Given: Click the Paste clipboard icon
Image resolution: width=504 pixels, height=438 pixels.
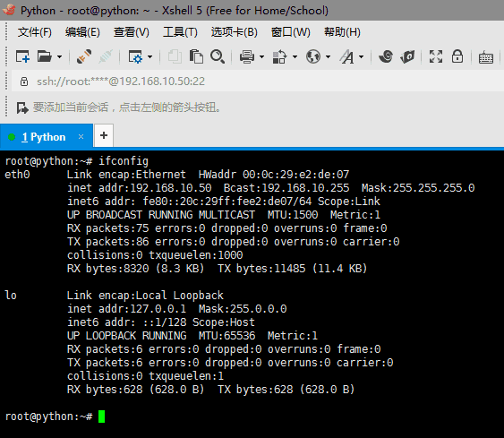Looking at the screenshot, I should (x=196, y=56).
